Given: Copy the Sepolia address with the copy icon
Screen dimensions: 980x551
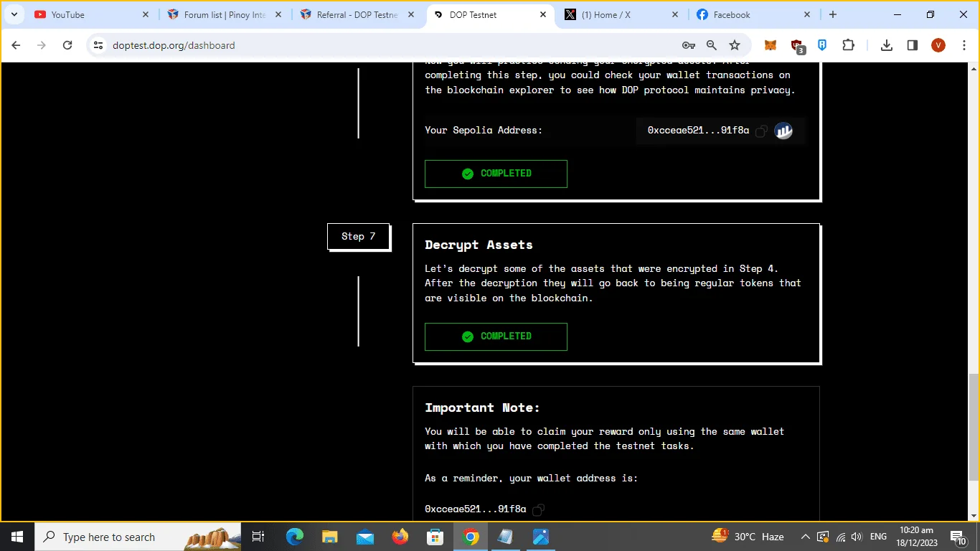Looking at the screenshot, I should [762, 131].
